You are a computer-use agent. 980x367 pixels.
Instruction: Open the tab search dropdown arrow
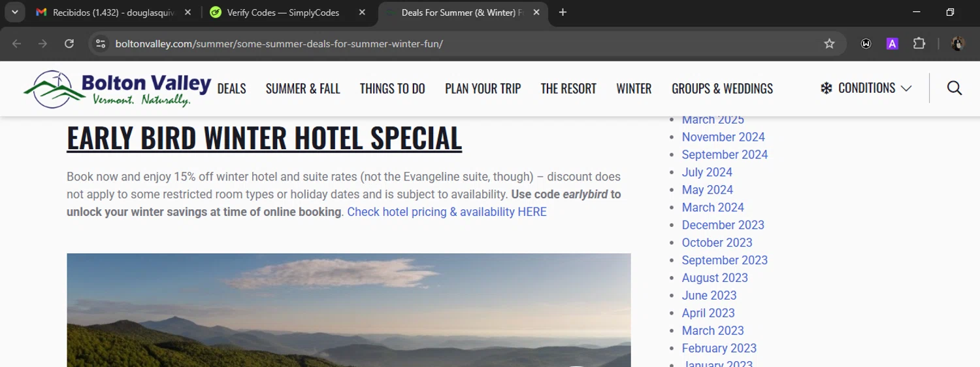pos(14,12)
